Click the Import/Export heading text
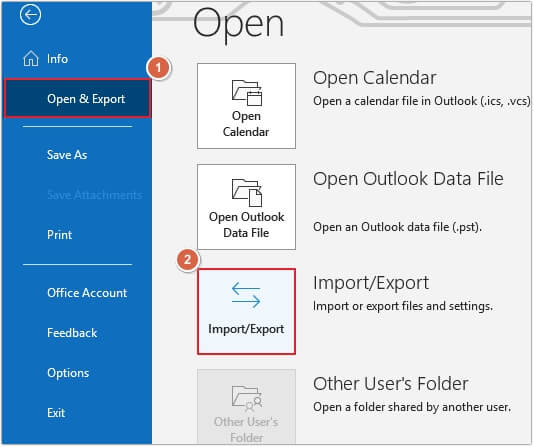 [x=371, y=283]
